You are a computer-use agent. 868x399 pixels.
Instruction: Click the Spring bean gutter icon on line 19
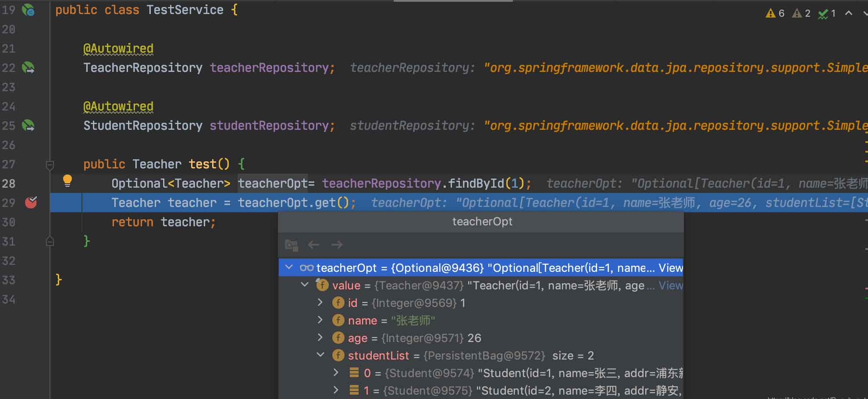point(28,10)
